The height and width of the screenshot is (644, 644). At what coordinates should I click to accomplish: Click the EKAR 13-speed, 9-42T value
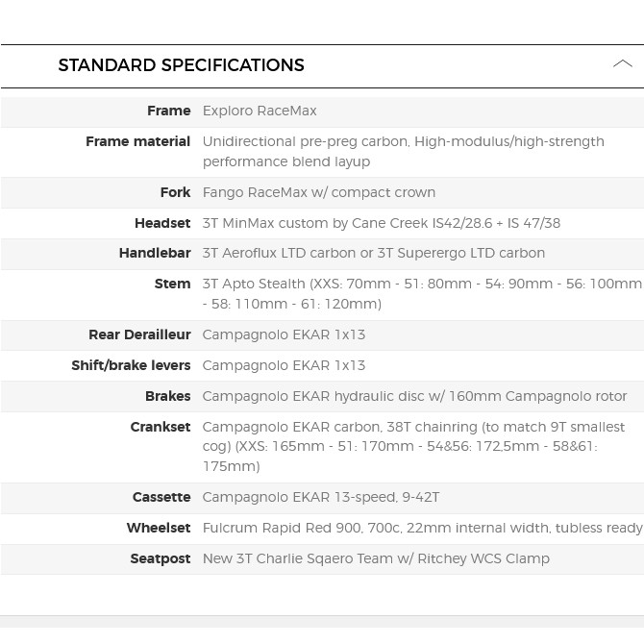point(320,497)
